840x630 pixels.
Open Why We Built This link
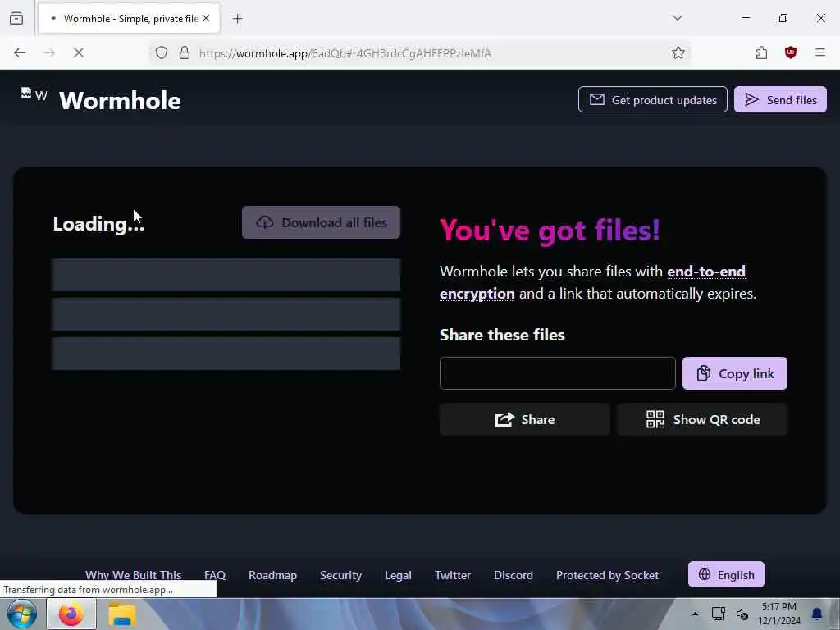tap(134, 575)
